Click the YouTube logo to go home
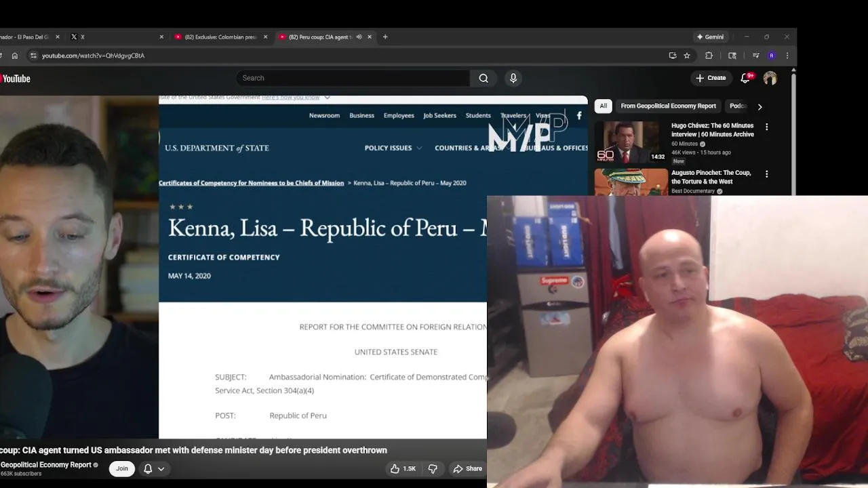 pos(15,79)
